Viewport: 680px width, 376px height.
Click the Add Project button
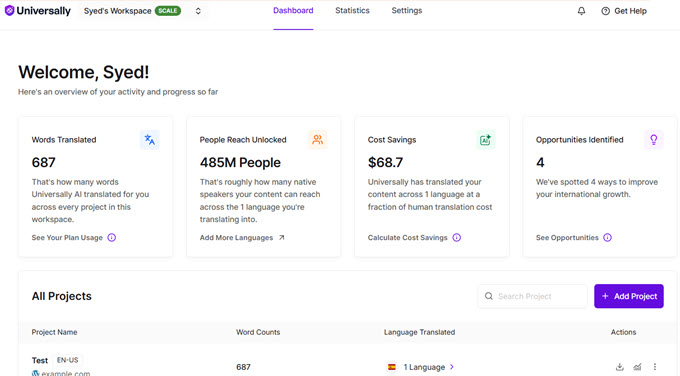629,296
